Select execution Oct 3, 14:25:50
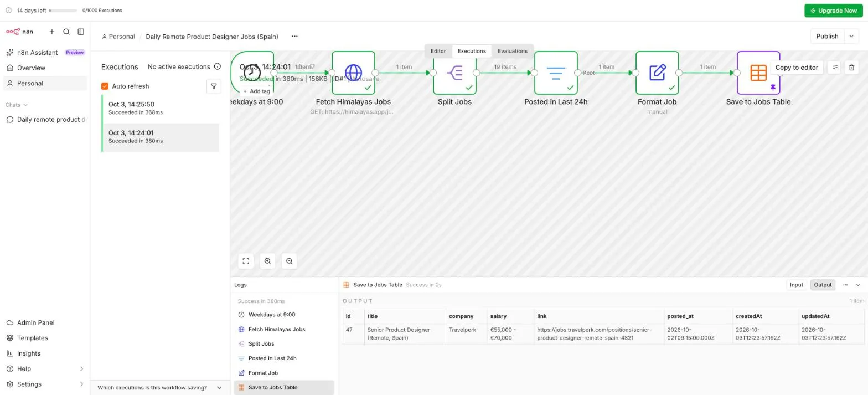This screenshot has height=395, width=868. (x=161, y=109)
